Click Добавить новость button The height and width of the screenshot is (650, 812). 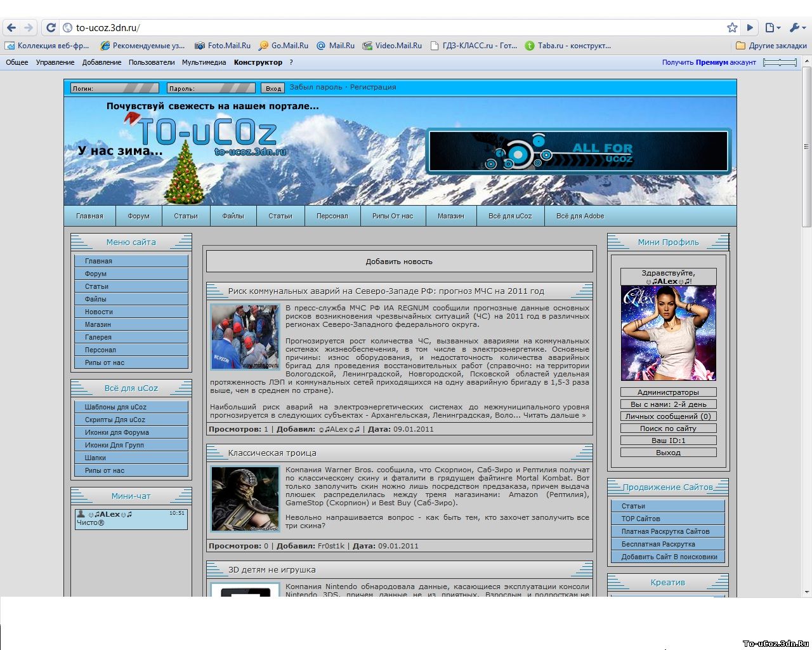point(399,261)
